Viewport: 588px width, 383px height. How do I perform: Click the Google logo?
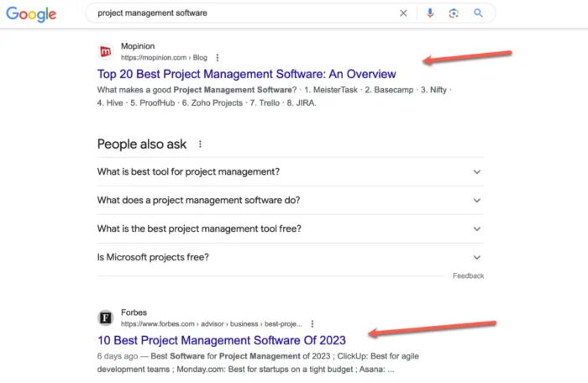point(33,14)
